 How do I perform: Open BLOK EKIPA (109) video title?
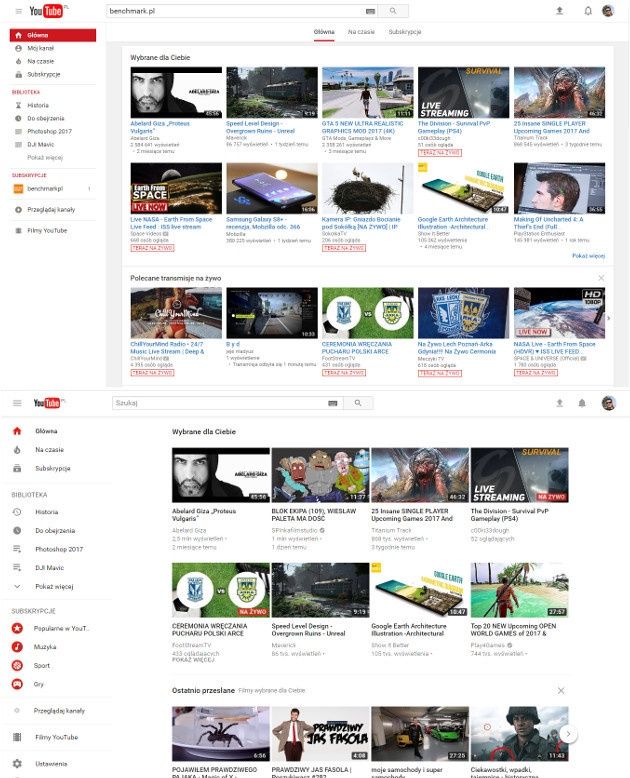pos(314,515)
